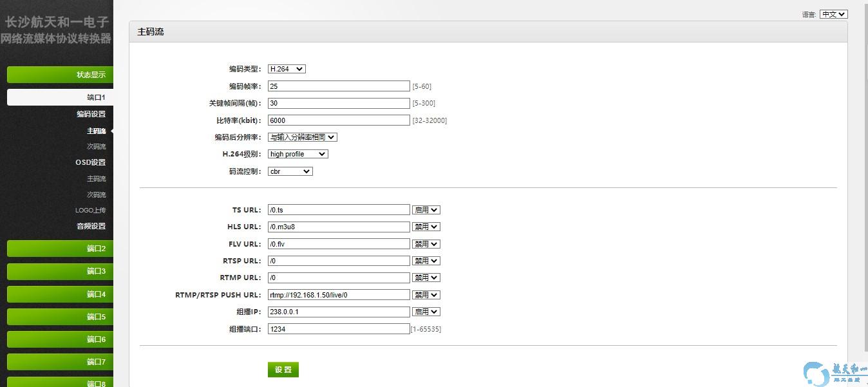Focus the 比特率(kbit) input field
The height and width of the screenshot is (387, 868).
coord(339,120)
